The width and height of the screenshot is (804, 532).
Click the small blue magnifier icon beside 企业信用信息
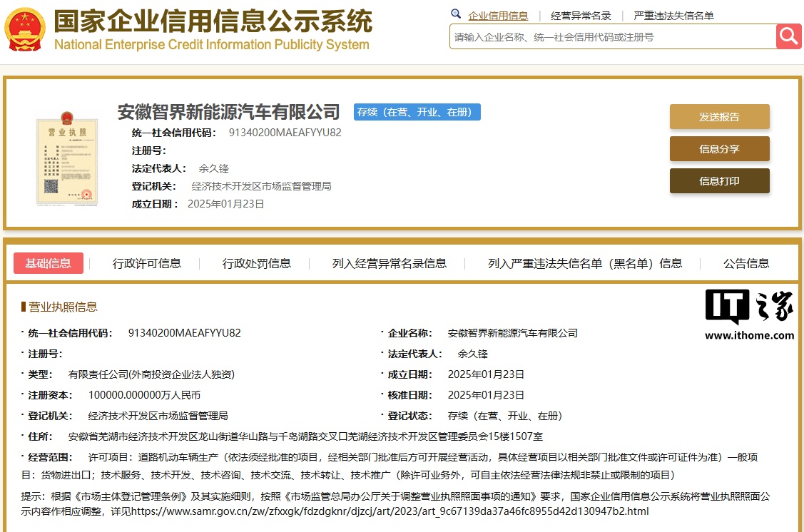(x=455, y=14)
